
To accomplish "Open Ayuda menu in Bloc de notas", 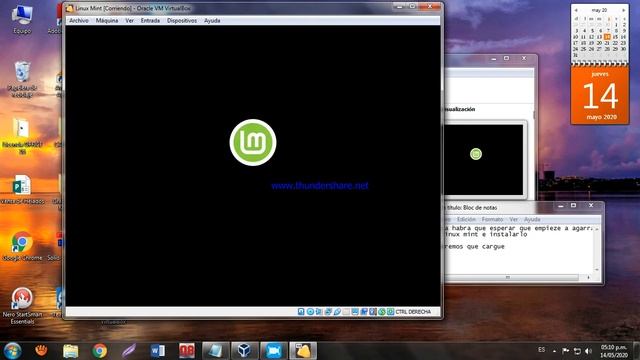I will (x=532, y=219).
